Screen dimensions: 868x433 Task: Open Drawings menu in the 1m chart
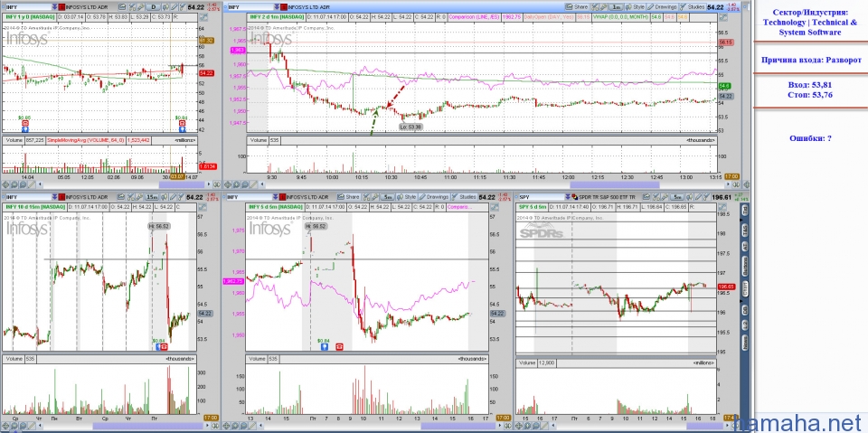pos(662,6)
